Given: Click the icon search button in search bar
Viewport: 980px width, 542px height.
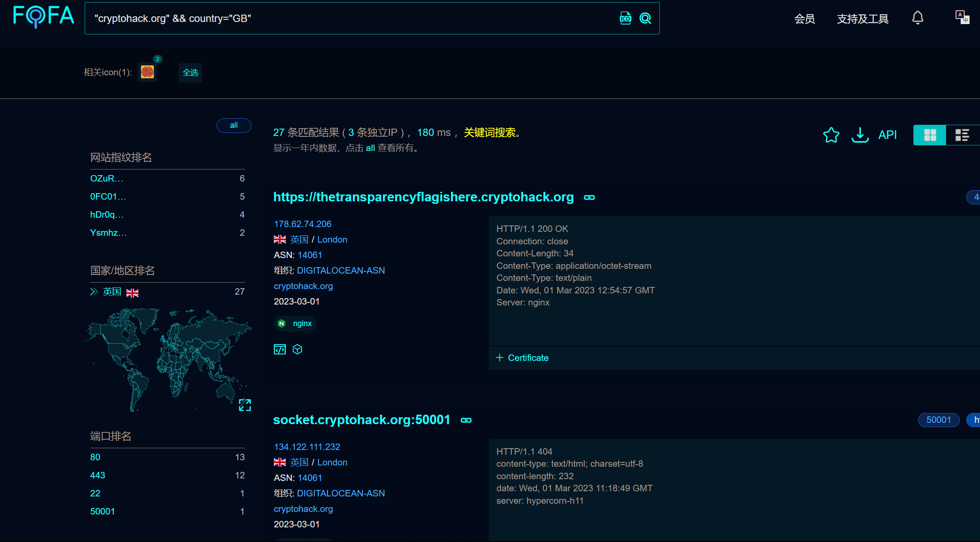Looking at the screenshot, I should [x=625, y=18].
